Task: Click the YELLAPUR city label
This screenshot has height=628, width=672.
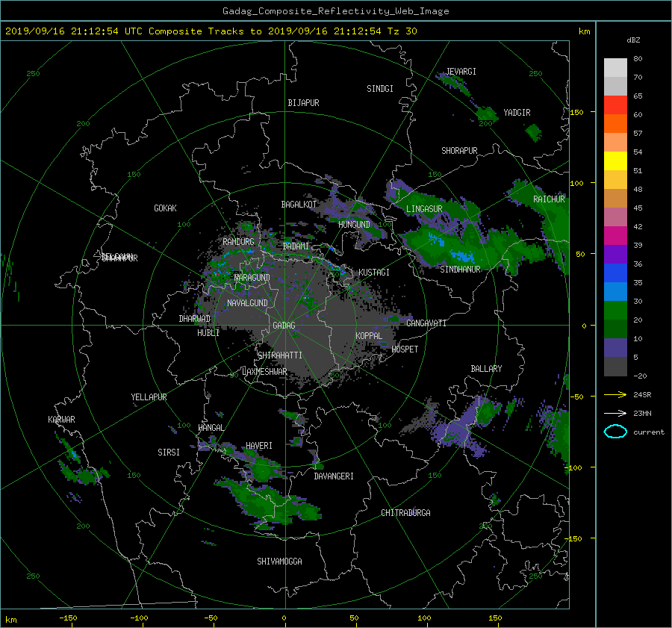Action: tap(149, 397)
